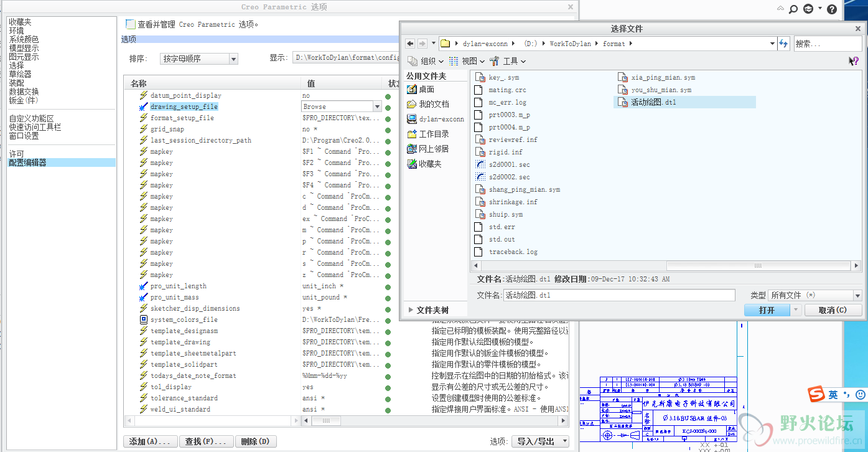Select the 配置编辑器 category
The width and height of the screenshot is (868, 452).
point(61,162)
